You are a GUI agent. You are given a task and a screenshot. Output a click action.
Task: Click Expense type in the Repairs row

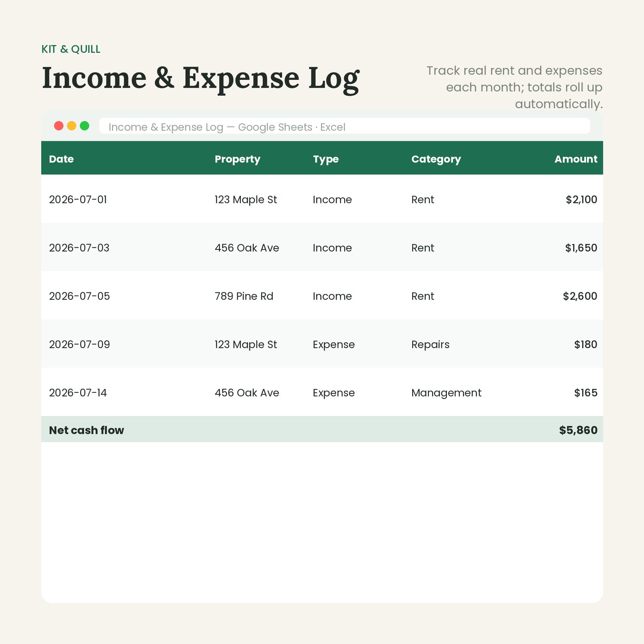coord(334,345)
